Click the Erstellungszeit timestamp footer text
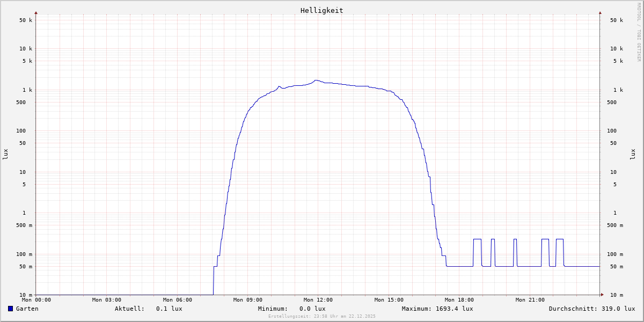This screenshot has width=644, height=322. pyautogui.click(x=321, y=316)
